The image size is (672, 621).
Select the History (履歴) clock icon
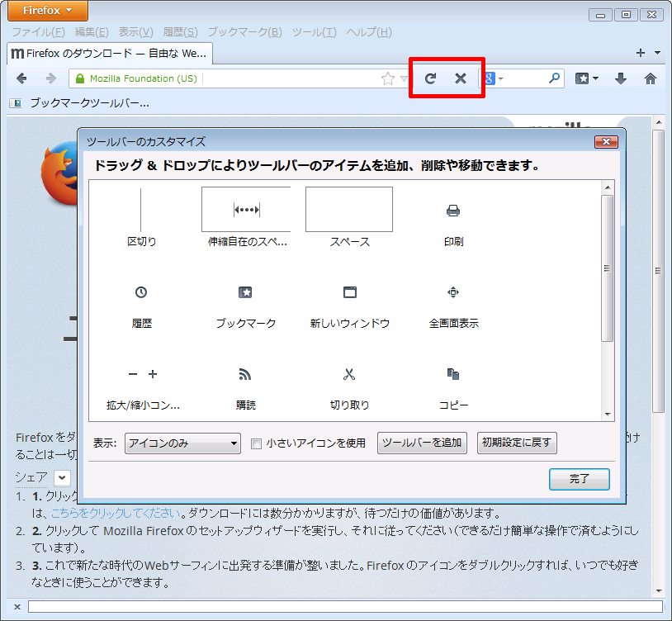(141, 292)
